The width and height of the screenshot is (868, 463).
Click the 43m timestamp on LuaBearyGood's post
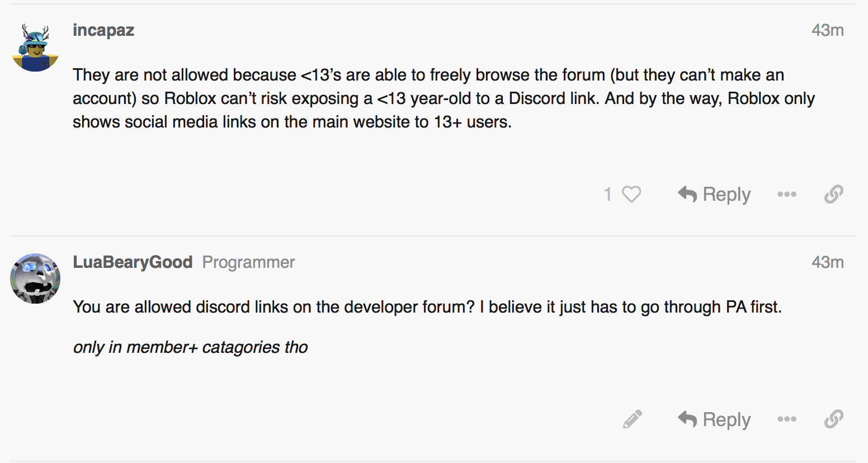(x=827, y=262)
